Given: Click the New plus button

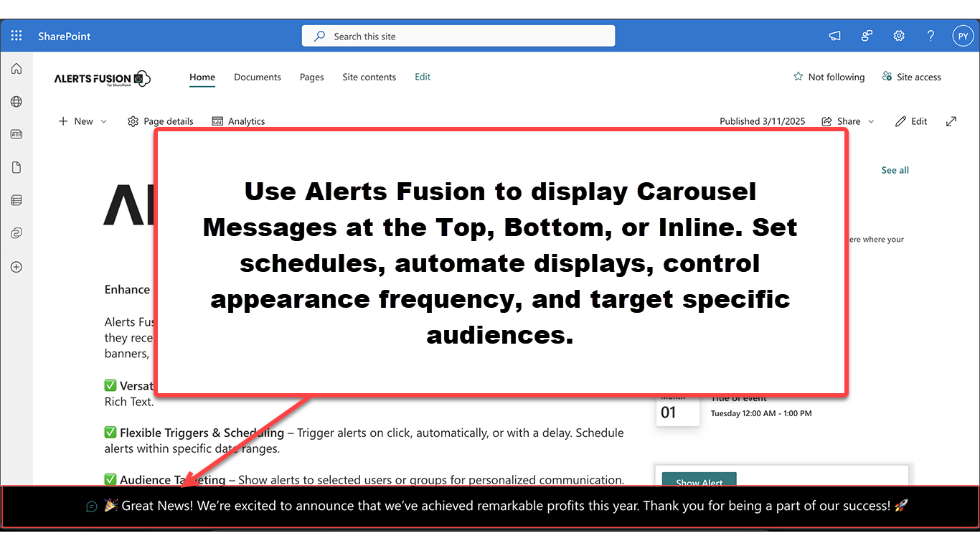Looking at the screenshot, I should point(75,121).
